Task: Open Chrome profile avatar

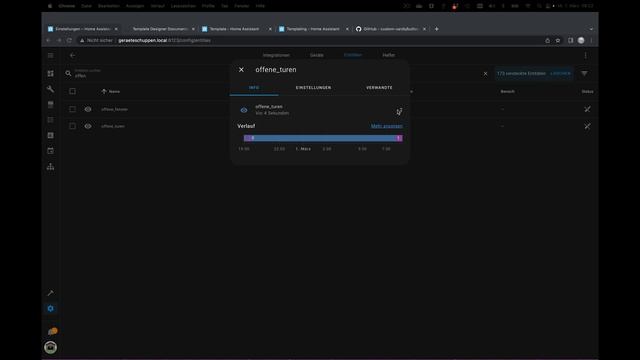Action: click(581, 40)
